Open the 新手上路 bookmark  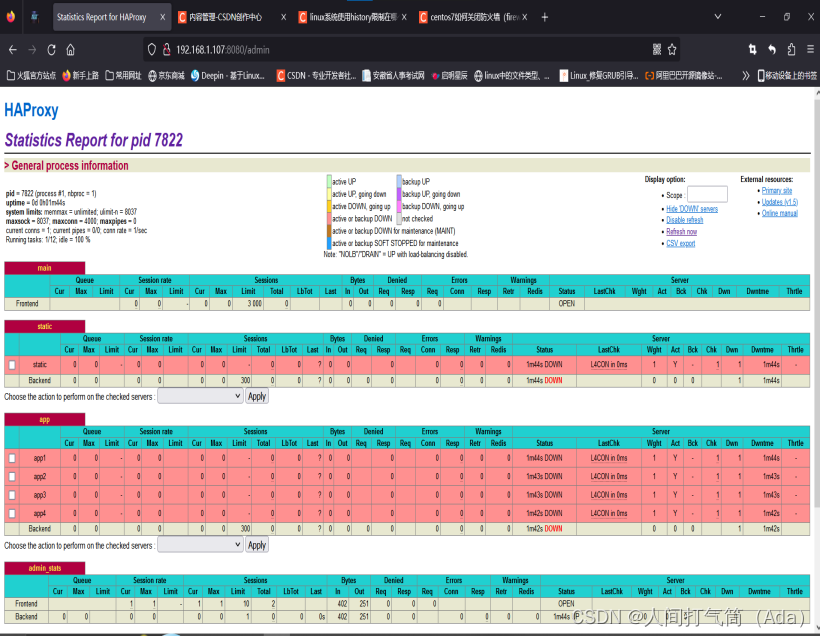[x=81, y=76]
